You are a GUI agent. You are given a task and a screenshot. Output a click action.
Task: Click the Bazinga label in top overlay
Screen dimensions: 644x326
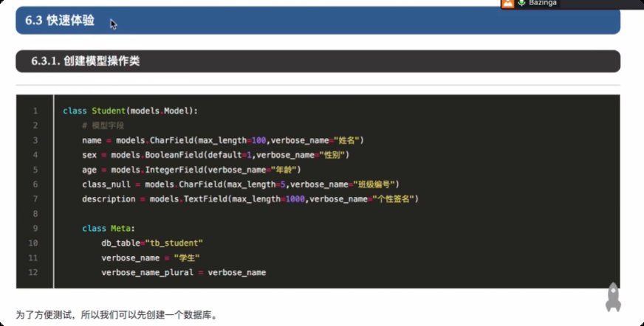click(543, 3)
